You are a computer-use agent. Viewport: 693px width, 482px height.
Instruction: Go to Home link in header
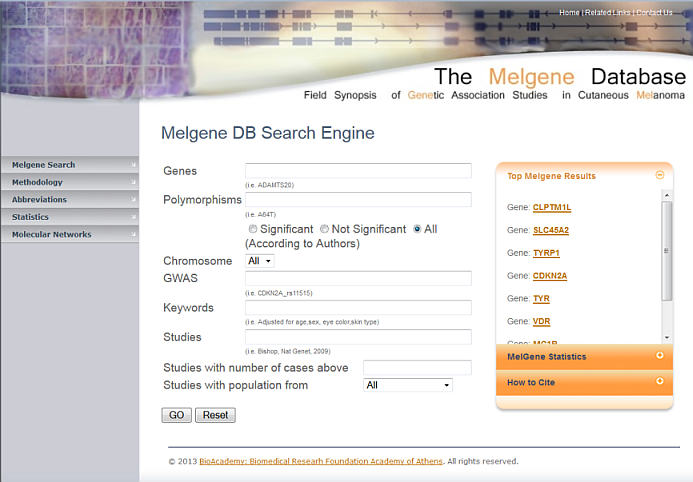[x=569, y=12]
